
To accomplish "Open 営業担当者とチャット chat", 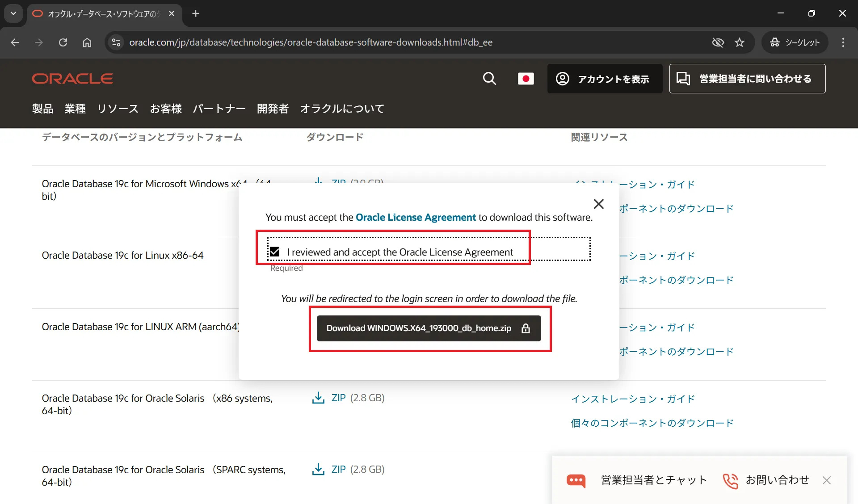I will click(654, 480).
